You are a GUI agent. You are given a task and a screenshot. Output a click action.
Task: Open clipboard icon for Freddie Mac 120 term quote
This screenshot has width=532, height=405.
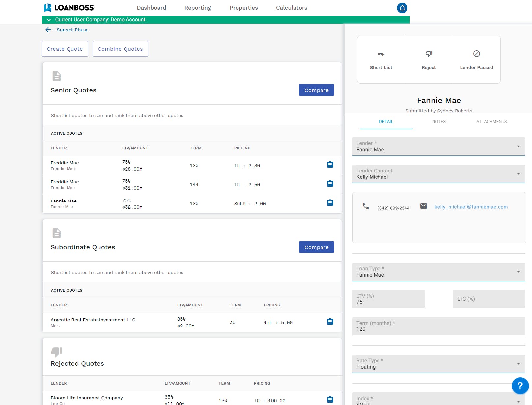pyautogui.click(x=330, y=164)
